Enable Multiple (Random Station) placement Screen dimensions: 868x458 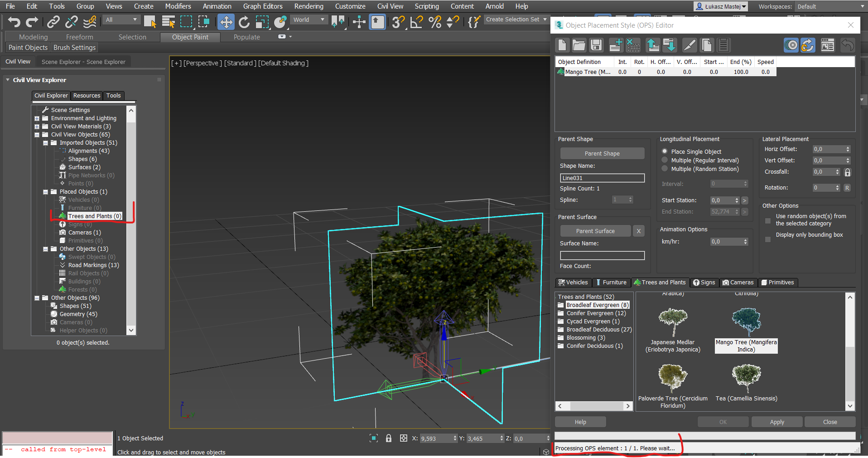665,169
